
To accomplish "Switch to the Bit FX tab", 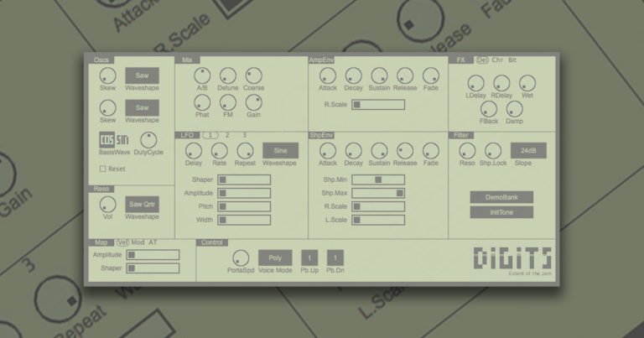I will tap(512, 60).
